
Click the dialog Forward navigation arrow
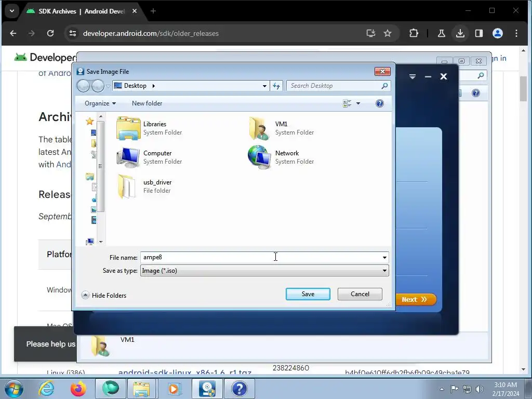click(98, 86)
